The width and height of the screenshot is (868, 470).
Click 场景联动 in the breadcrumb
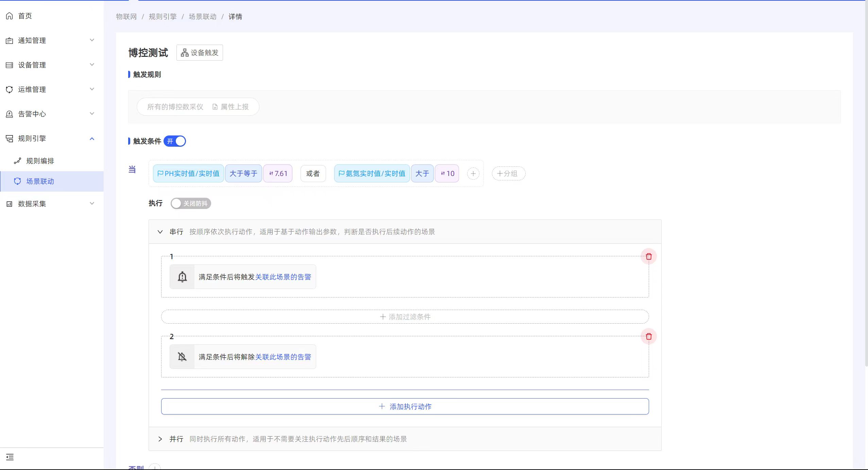[203, 17]
